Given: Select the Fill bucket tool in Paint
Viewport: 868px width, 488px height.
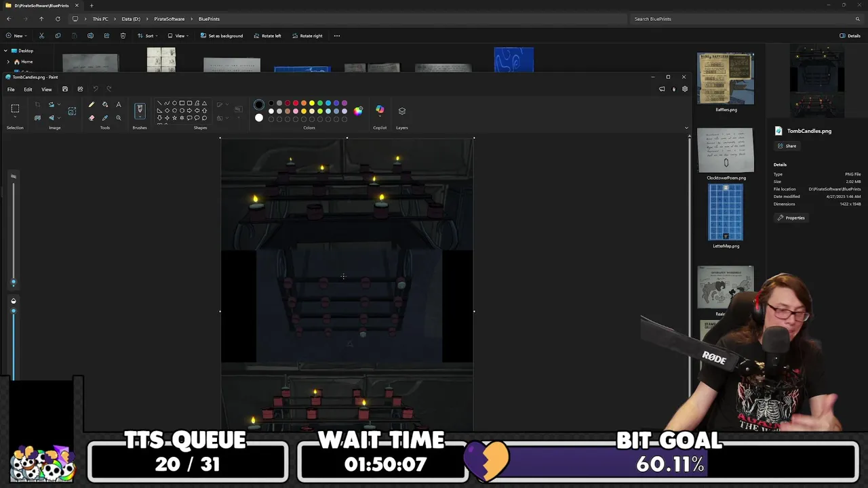Looking at the screenshot, I should tap(105, 104).
